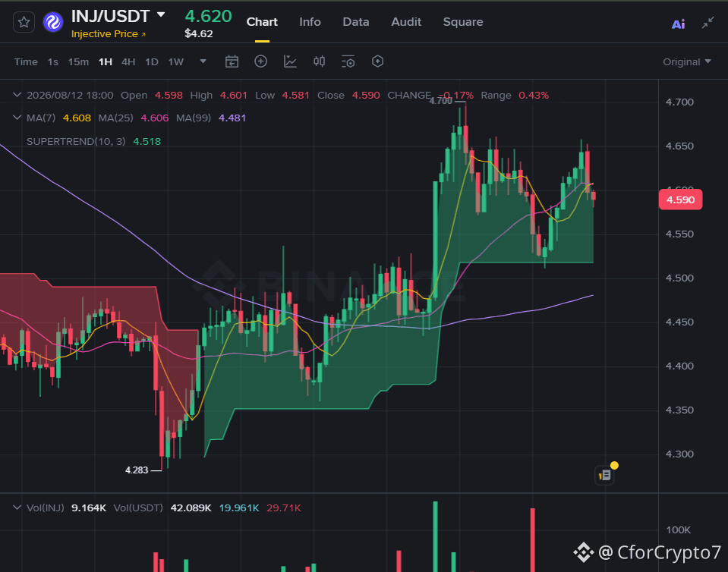The height and width of the screenshot is (572, 728).
Task: Click the 100K volume axis label
Action: 679,530
